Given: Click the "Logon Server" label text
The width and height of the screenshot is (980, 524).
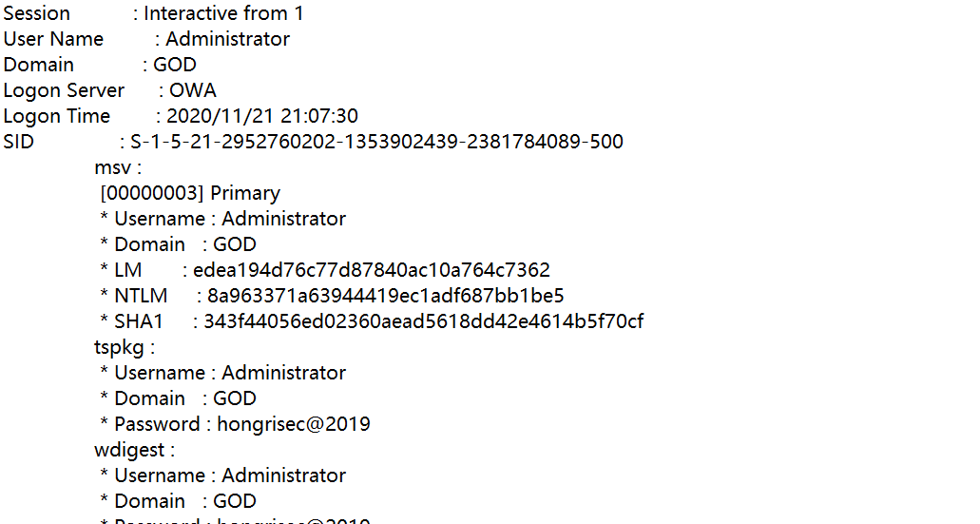Looking at the screenshot, I should tap(64, 90).
